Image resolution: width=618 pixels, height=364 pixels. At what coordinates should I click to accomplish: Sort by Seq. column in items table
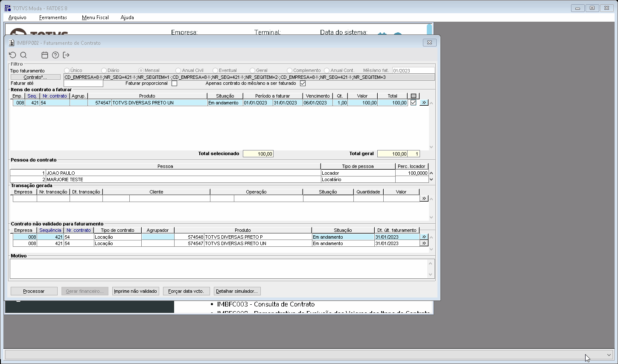(32, 96)
